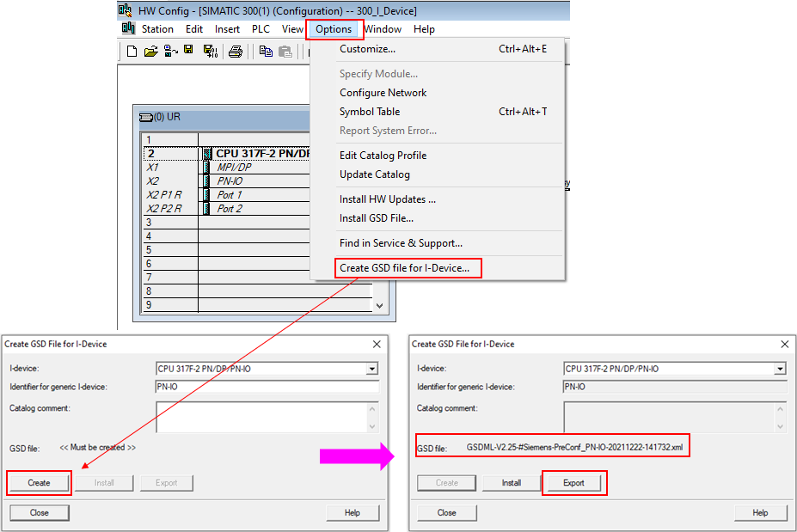Click GSDML-V2.25 file name in right dialog

[574, 447]
